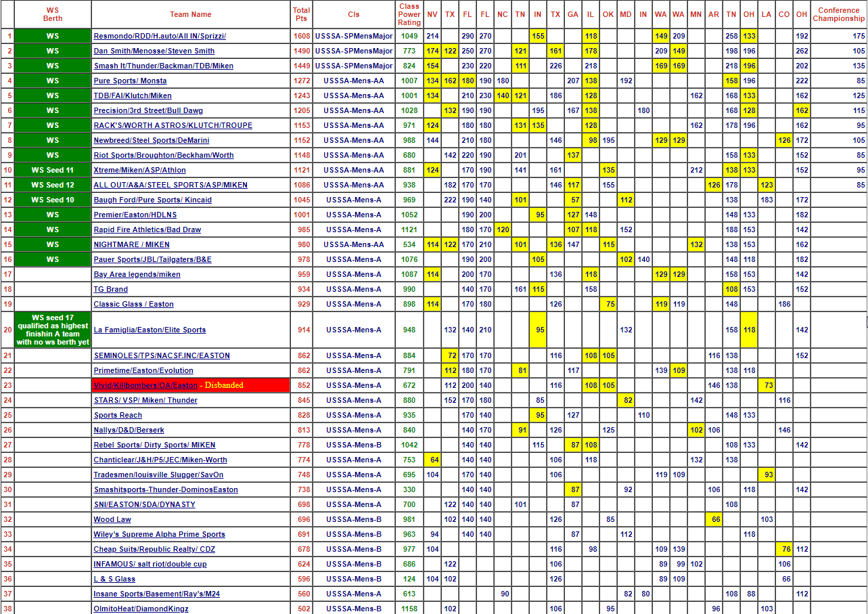Click Classic Glass / Easton link

pos(133,304)
